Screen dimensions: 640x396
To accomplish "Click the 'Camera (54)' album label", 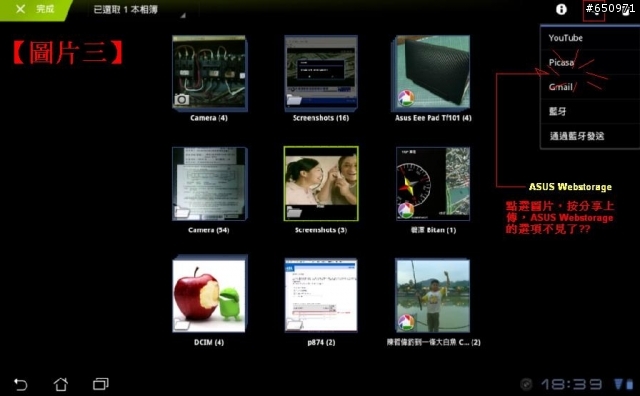I will tap(209, 230).
